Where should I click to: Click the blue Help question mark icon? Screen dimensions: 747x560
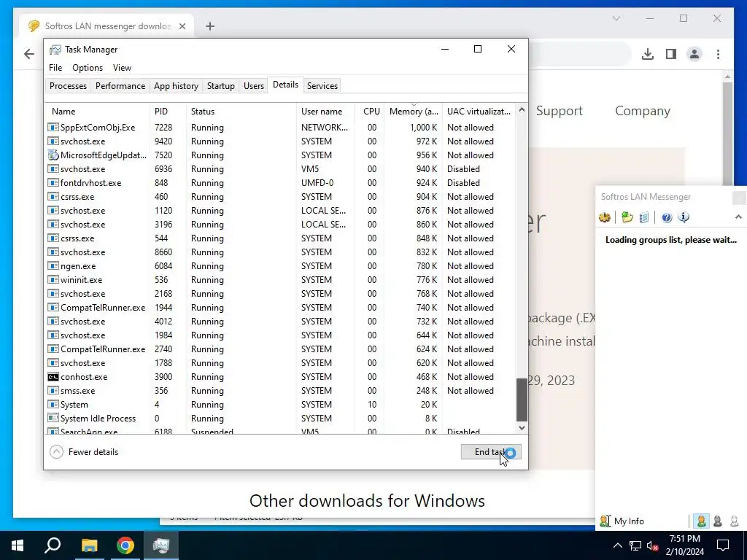tap(667, 217)
